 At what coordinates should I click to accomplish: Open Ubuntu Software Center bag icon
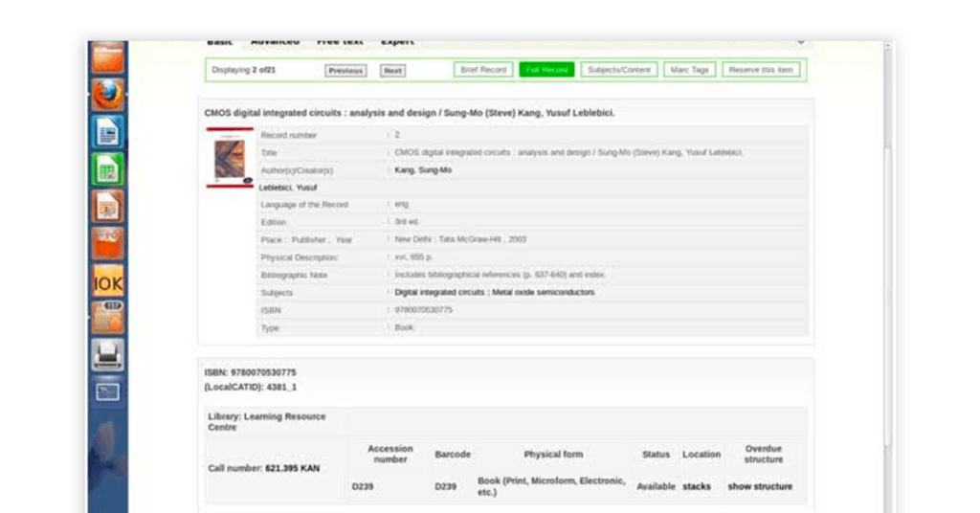point(108,243)
